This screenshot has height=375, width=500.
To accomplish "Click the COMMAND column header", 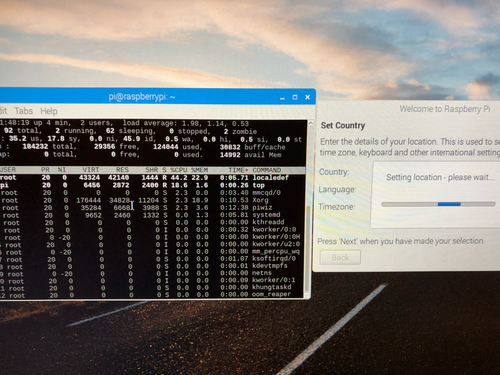I will (267, 170).
